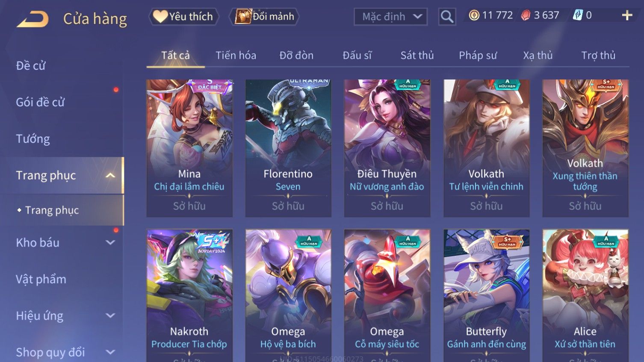This screenshot has width=644, height=362.
Task: Go back using the golden return arrow
Action: pos(32,19)
